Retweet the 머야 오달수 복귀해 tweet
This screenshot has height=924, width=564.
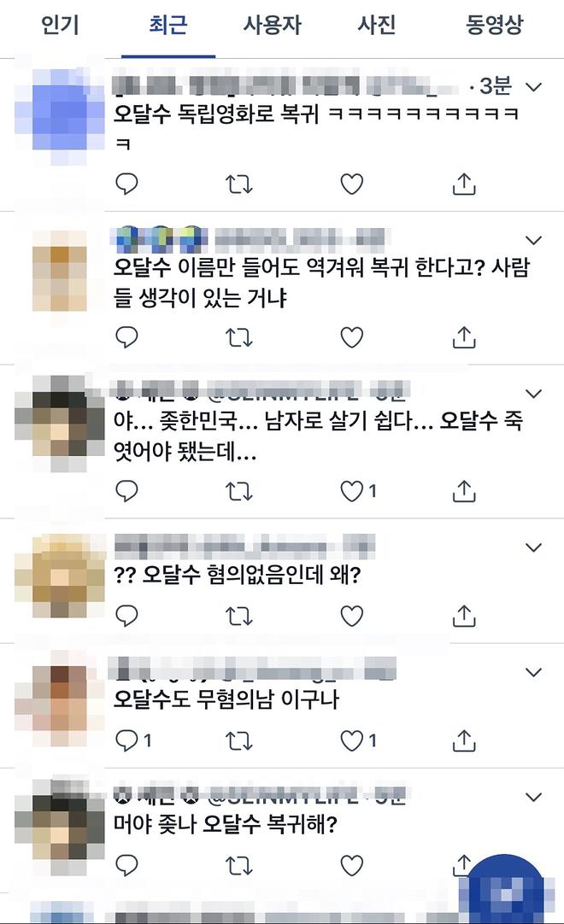pos(239,866)
